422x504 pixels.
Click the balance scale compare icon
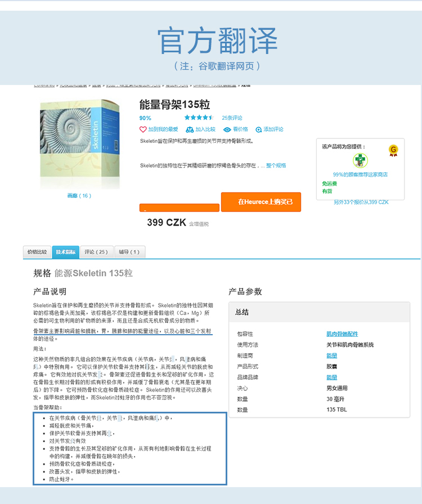click(x=190, y=129)
